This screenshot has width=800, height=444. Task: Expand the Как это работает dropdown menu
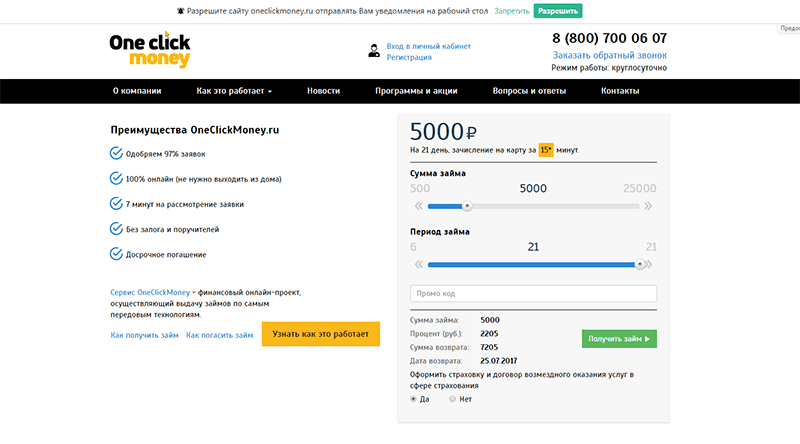coord(234,91)
